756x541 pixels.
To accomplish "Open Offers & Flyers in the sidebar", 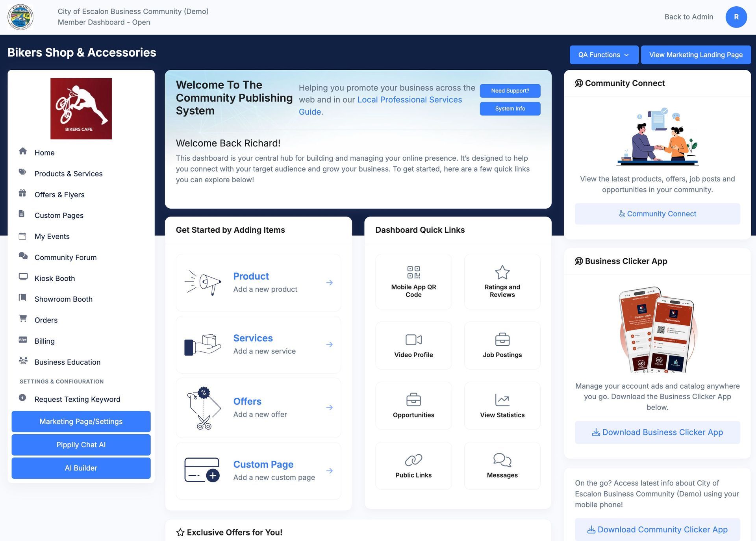I will tap(59, 195).
